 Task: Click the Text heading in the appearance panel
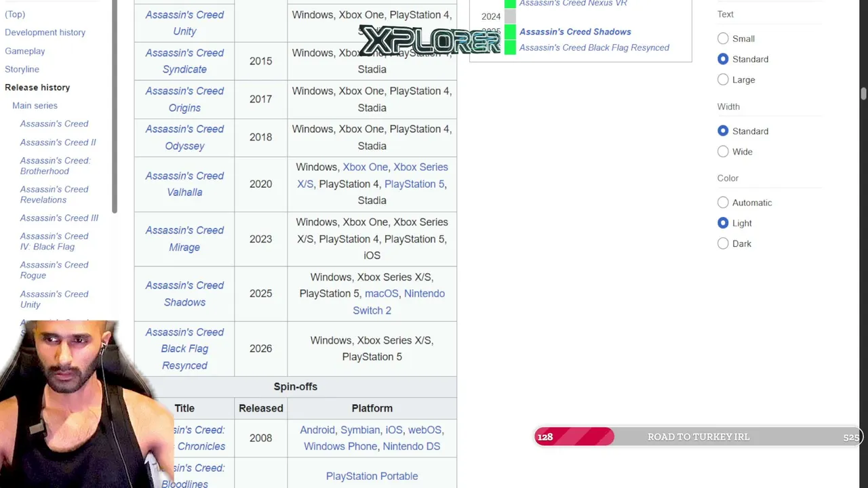pos(726,14)
